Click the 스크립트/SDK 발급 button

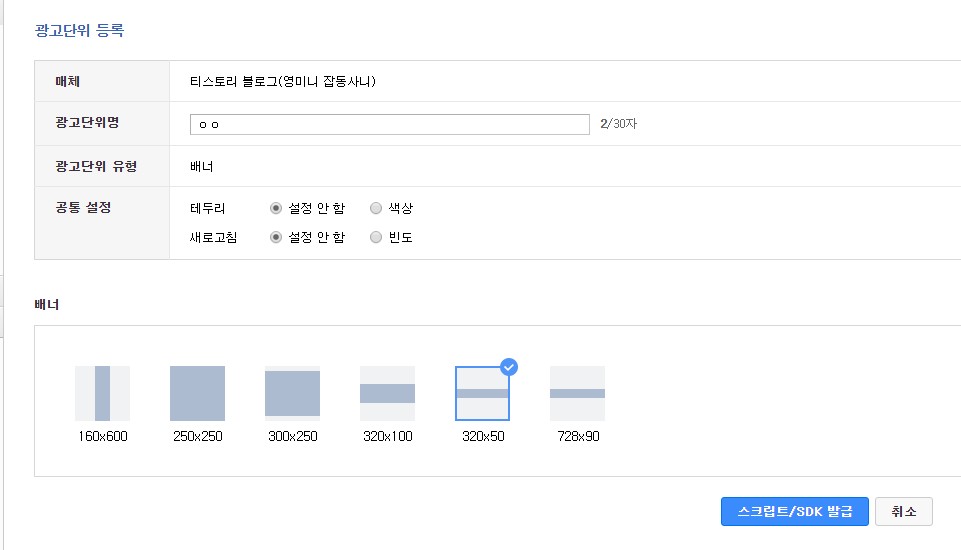(x=794, y=511)
